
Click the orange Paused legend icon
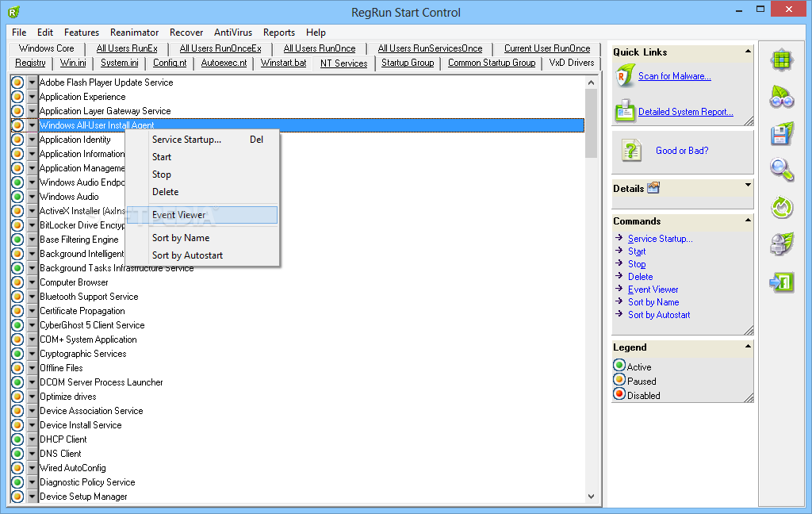pyautogui.click(x=619, y=379)
